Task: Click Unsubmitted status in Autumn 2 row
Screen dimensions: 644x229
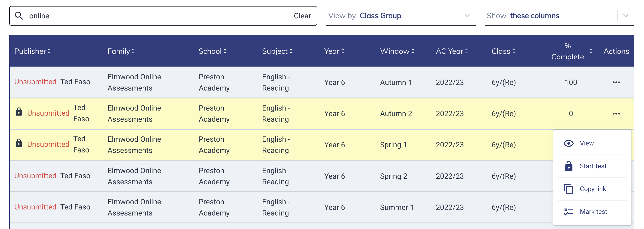Action: tap(48, 113)
